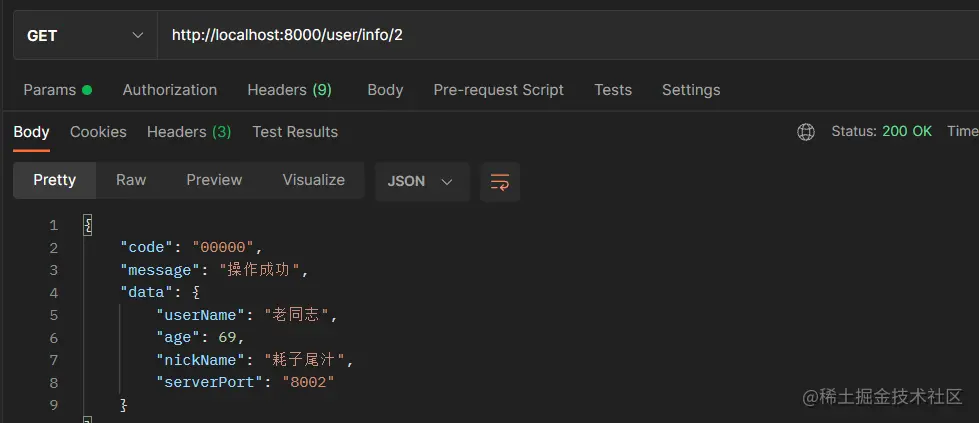Click the "serverPort" key

click(209, 382)
